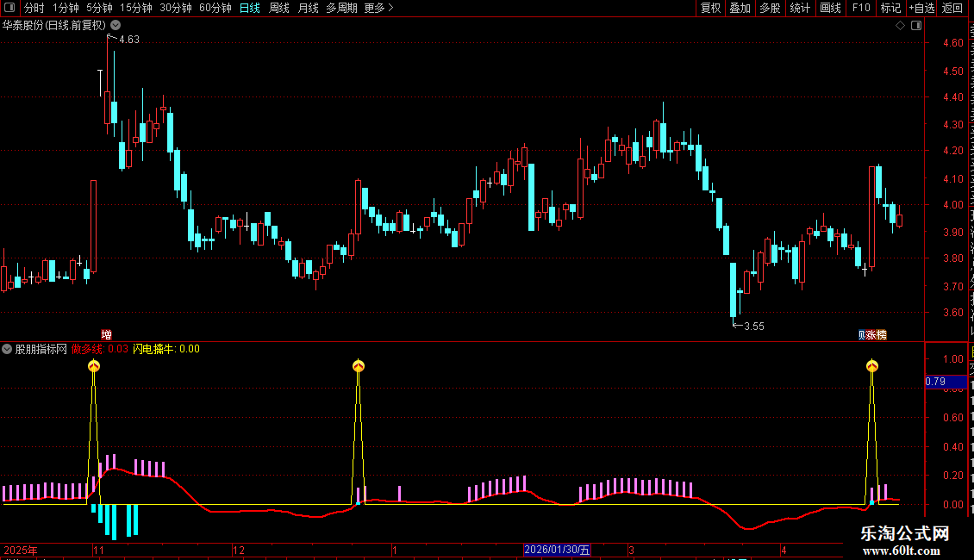Switch to 周线 weekly chart
This screenshot has width=974, height=560.
click(x=279, y=8)
